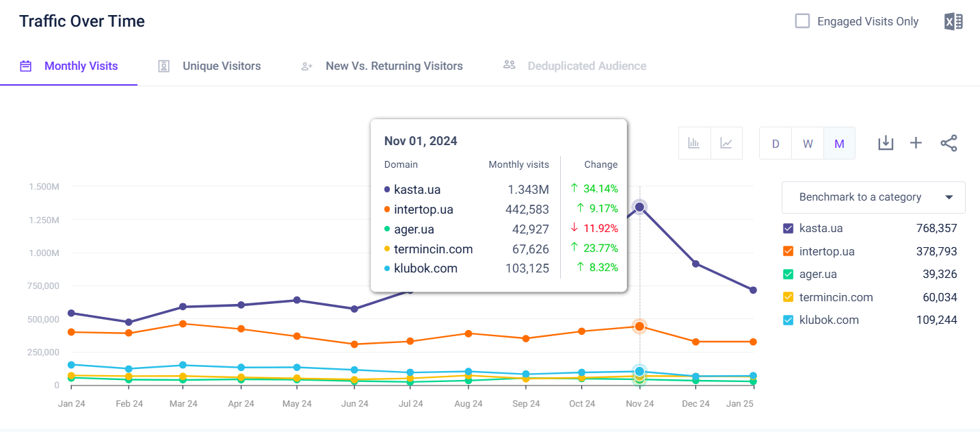
Task: Select the W weekly granularity button
Action: 808,143
